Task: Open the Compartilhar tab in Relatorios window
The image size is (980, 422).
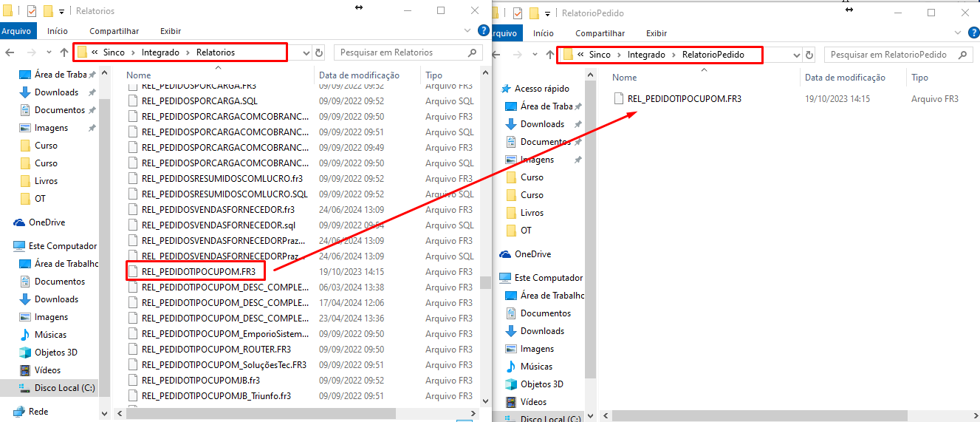Action: tap(114, 31)
